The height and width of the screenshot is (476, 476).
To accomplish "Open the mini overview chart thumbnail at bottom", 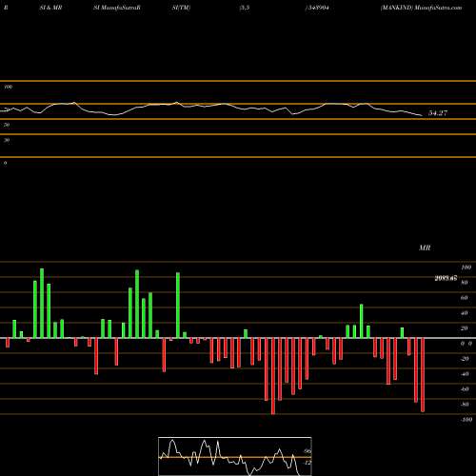I will point(235,456).
